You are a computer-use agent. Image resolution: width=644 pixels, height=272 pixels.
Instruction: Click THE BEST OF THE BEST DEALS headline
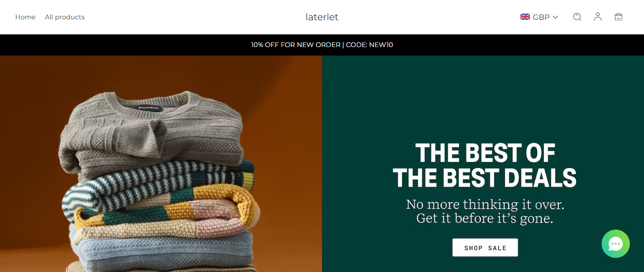(x=485, y=166)
